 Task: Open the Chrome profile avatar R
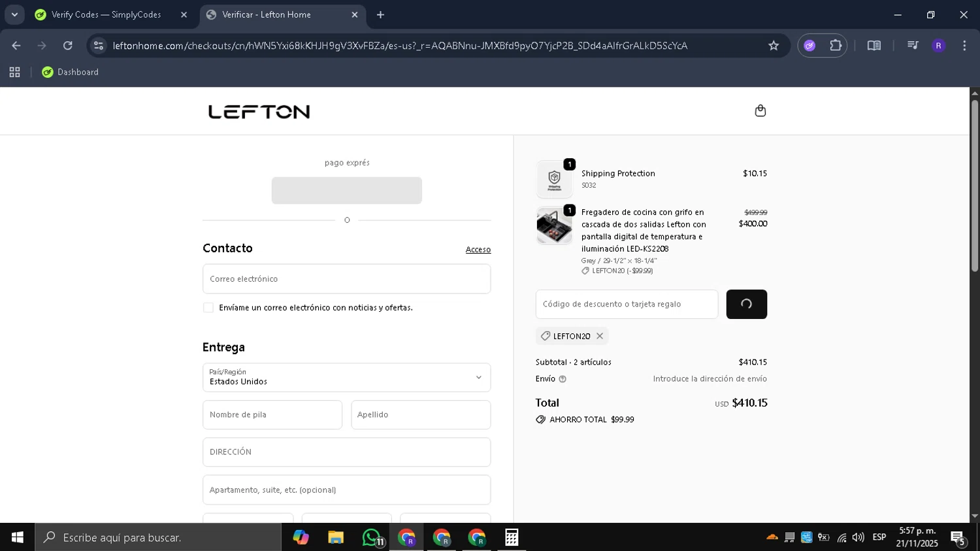point(938,46)
